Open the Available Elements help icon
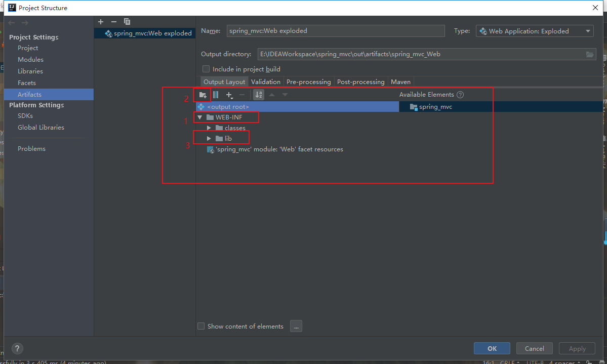The height and width of the screenshot is (364, 607). (460, 95)
